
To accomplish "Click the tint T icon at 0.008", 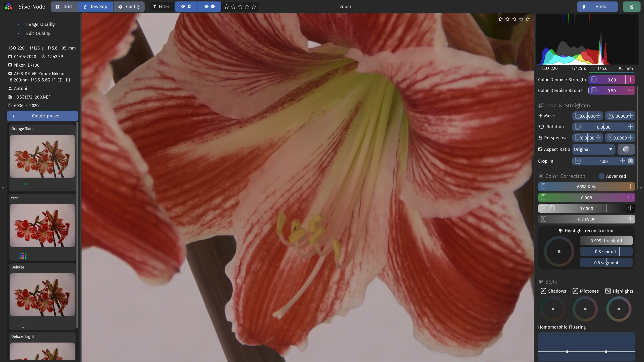I will [543, 197].
